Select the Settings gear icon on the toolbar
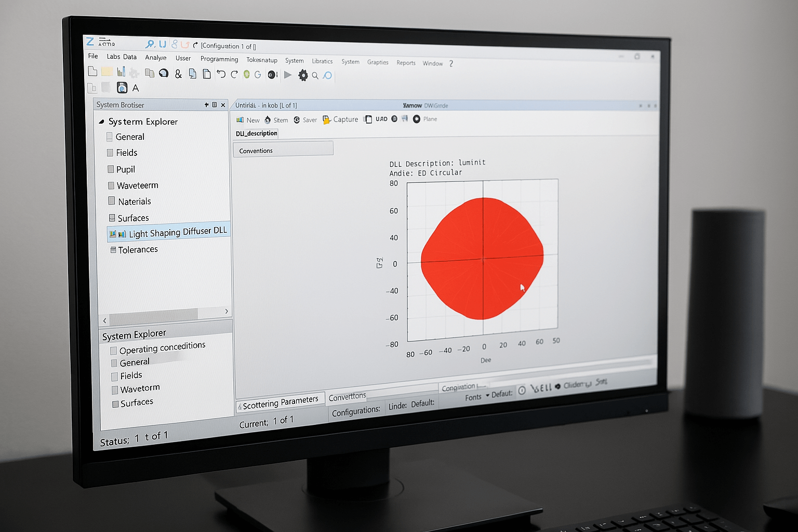 click(303, 75)
